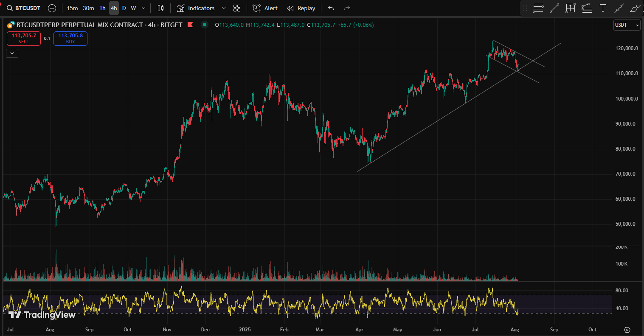Image resolution: width=644 pixels, height=336 pixels.
Task: Select the price range measure tool
Action: [571, 8]
